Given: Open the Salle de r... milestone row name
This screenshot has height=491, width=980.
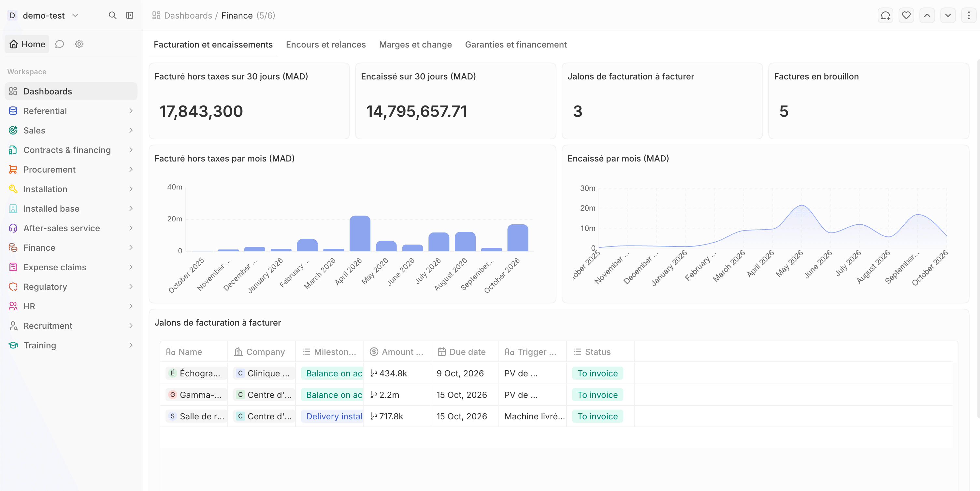Looking at the screenshot, I should click(196, 416).
